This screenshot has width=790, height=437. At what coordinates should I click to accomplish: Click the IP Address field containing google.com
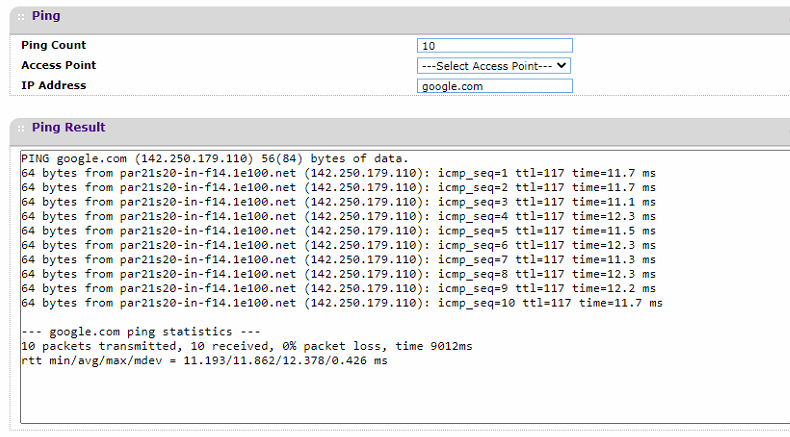pos(495,86)
